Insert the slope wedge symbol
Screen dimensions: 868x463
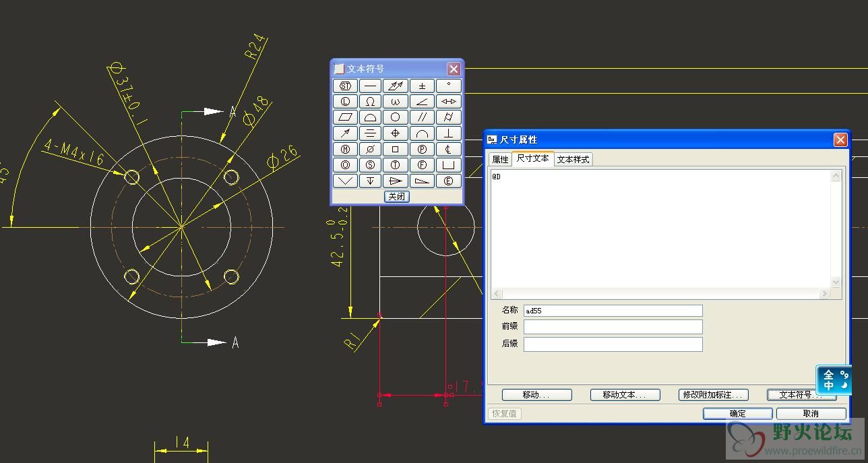pos(422,181)
